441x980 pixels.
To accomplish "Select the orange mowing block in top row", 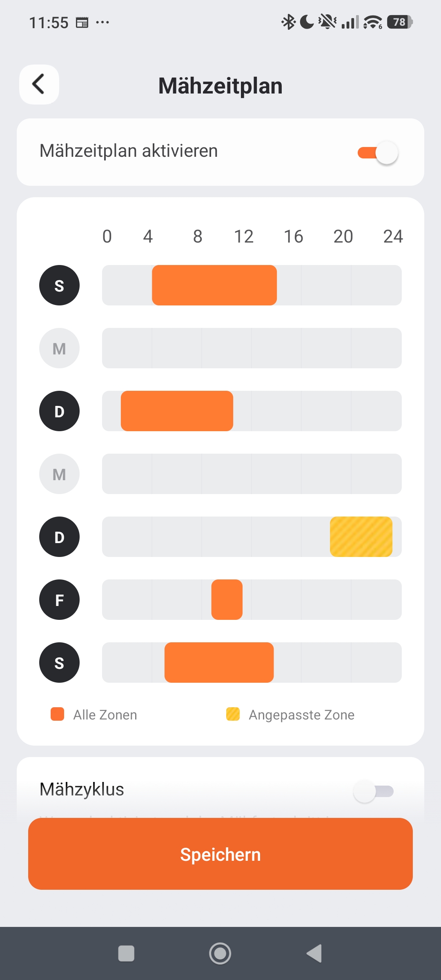I will point(214,285).
